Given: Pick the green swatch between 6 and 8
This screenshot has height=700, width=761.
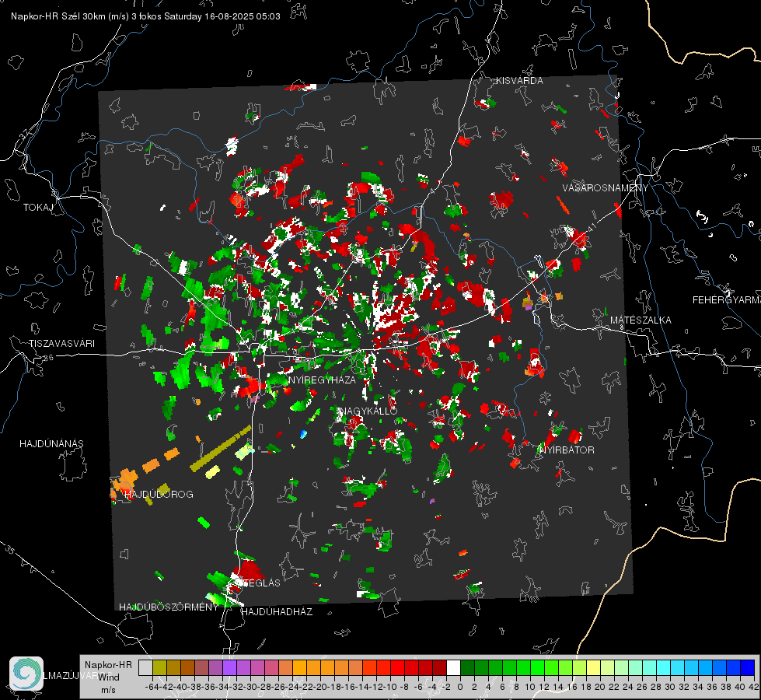Looking at the screenshot, I should (x=509, y=667).
